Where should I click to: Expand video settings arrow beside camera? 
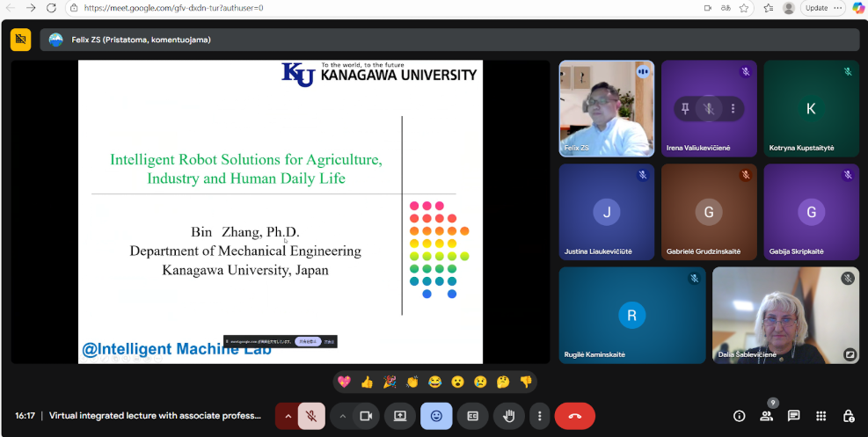(342, 416)
